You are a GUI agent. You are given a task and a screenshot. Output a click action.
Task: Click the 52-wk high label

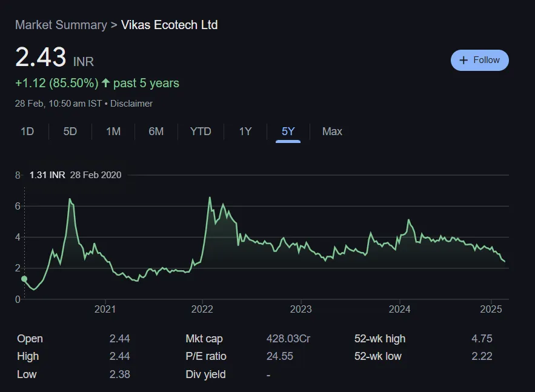380,339
